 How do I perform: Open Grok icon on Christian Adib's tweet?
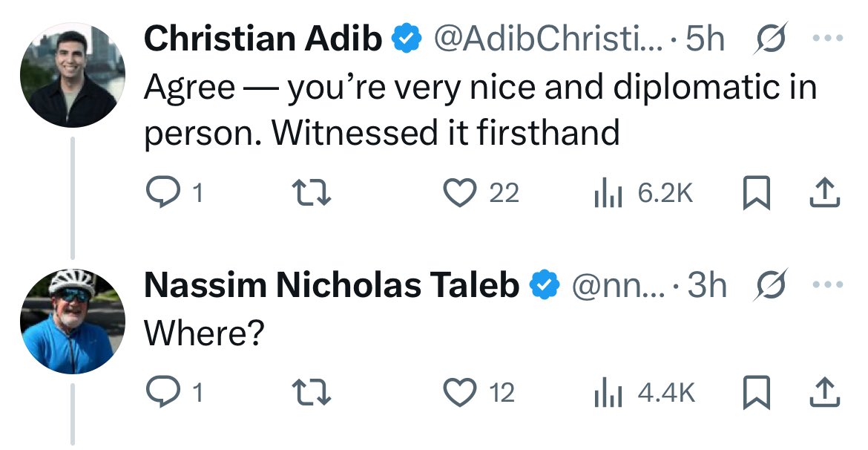coord(771,38)
